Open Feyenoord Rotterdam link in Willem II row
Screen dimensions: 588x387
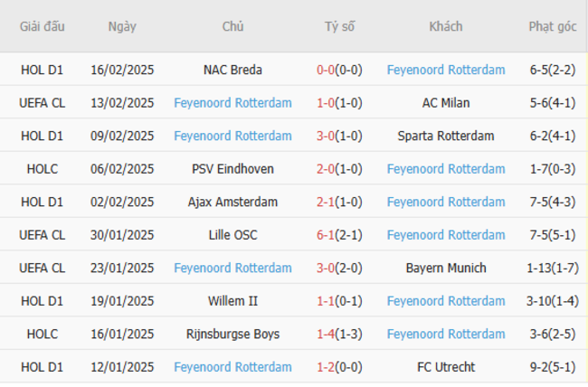pos(446,301)
